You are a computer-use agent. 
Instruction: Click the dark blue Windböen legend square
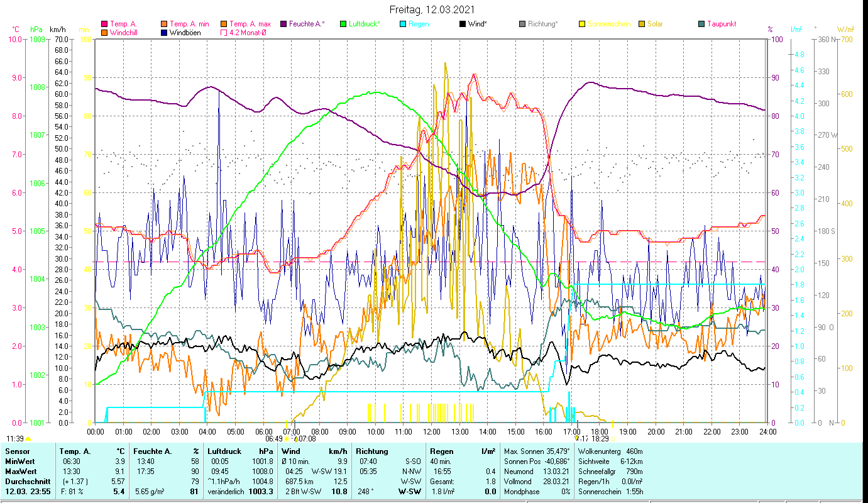coord(164,33)
